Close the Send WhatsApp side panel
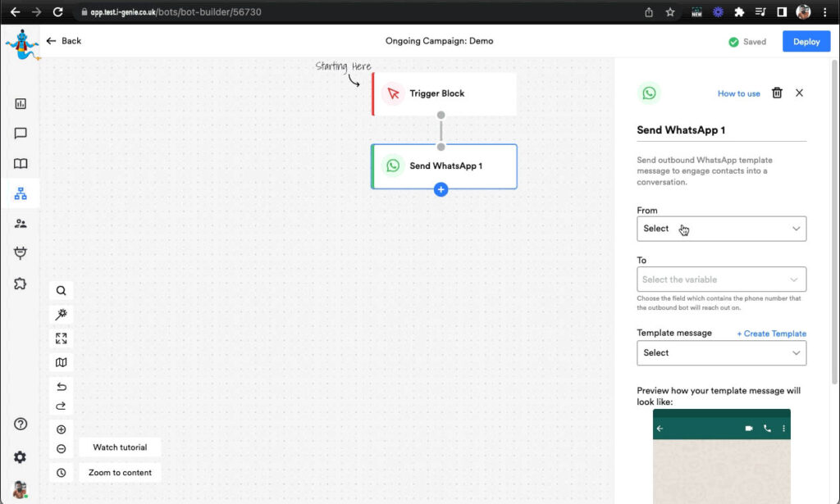 click(x=799, y=93)
